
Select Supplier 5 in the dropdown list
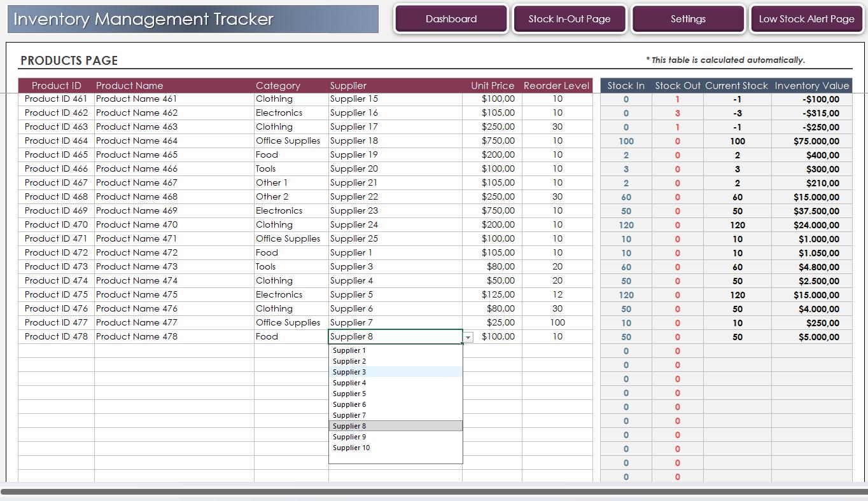coord(395,394)
